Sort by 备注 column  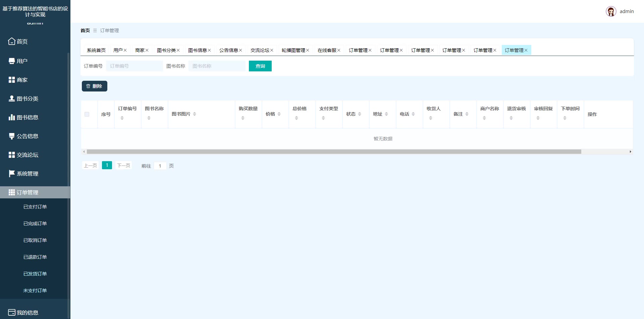(467, 114)
